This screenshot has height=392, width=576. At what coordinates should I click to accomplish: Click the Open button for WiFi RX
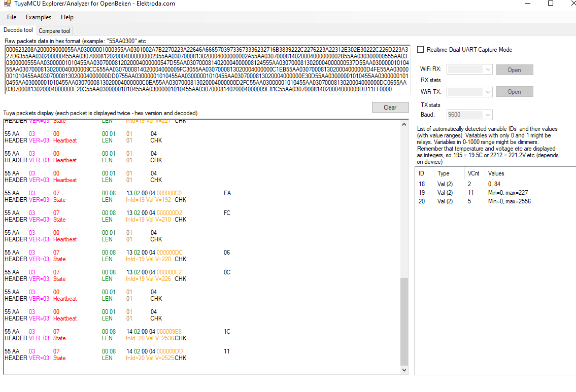pyautogui.click(x=514, y=70)
